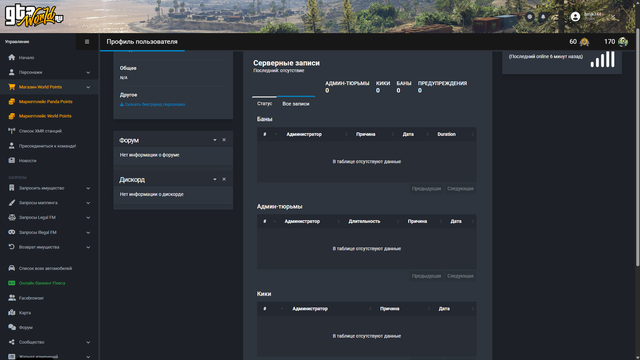Open the Профиль пользователя tab
Image resolution: width=640 pixels, height=360 pixels.
coord(142,42)
